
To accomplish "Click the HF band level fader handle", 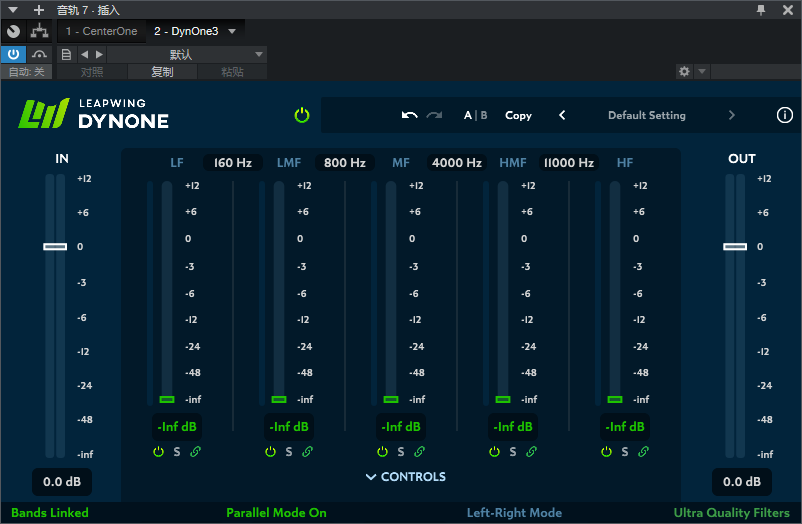I will [615, 399].
